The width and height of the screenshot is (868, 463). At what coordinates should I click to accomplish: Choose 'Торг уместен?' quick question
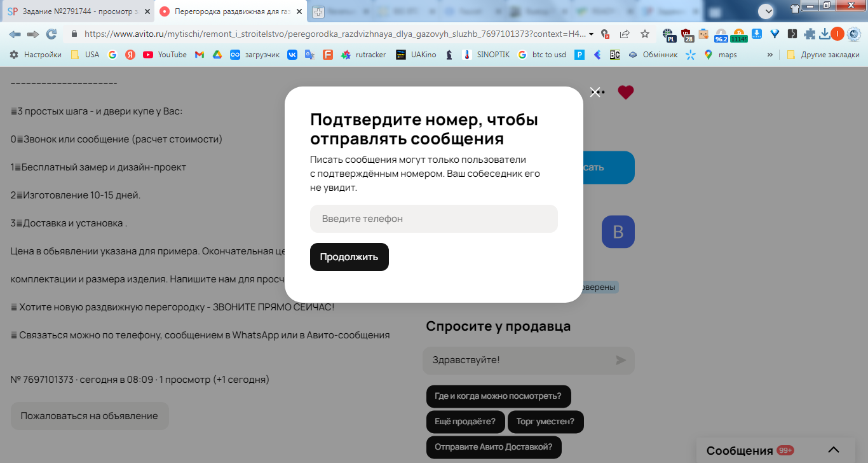545,422
